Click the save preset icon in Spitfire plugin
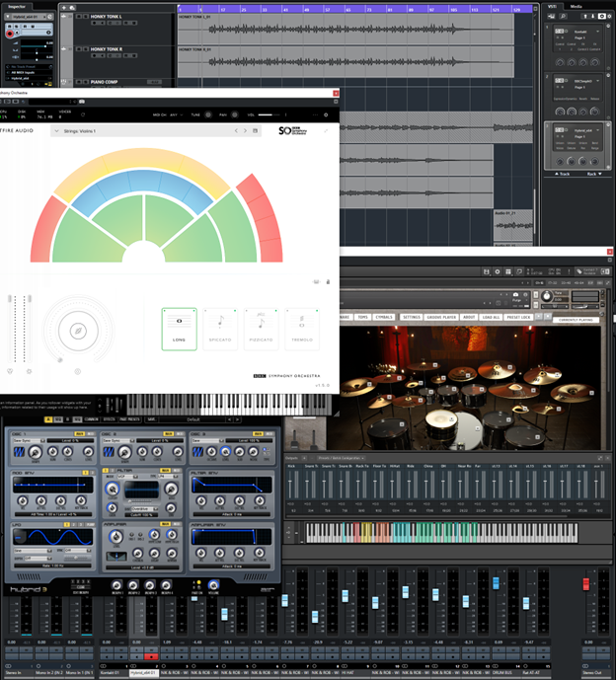Image resolution: width=616 pixels, height=680 pixels. [255, 130]
